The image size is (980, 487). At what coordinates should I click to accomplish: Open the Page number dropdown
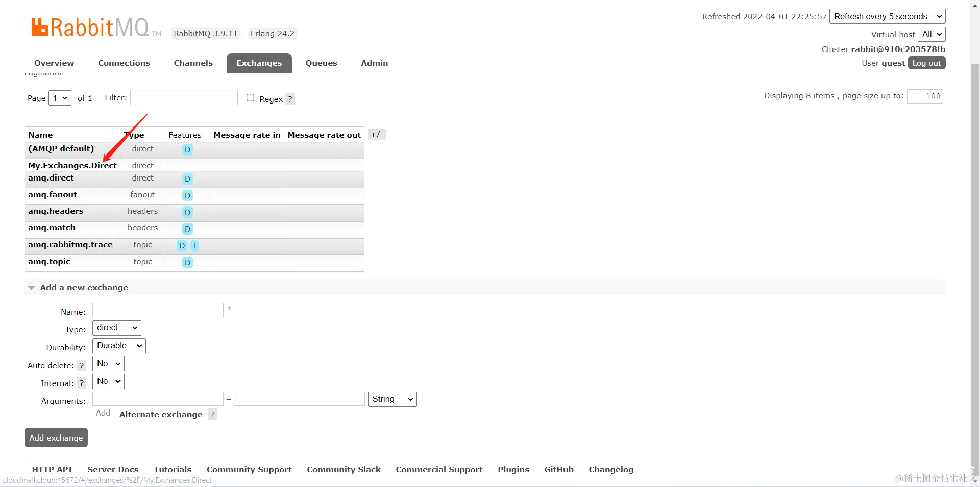(x=60, y=98)
